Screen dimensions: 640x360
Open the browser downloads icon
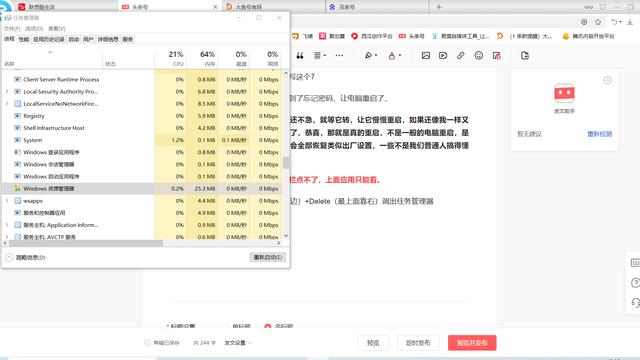[630, 22]
